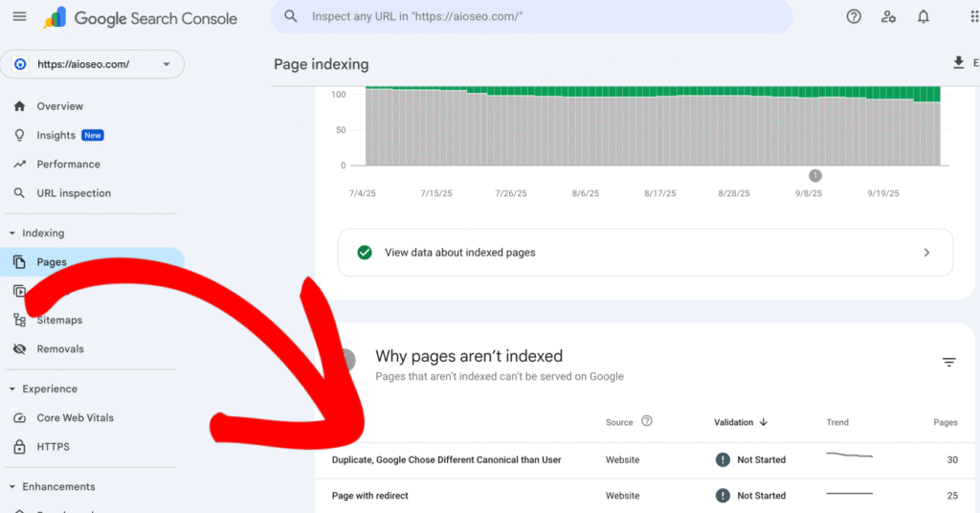Collapse the Indexing section
The width and height of the screenshot is (980, 513).
tap(12, 234)
